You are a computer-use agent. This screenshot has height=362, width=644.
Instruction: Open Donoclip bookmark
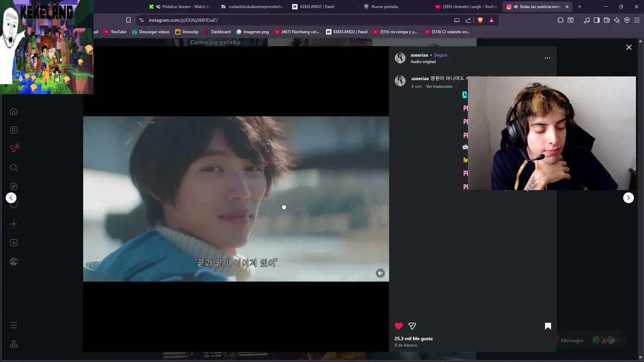[x=187, y=32]
